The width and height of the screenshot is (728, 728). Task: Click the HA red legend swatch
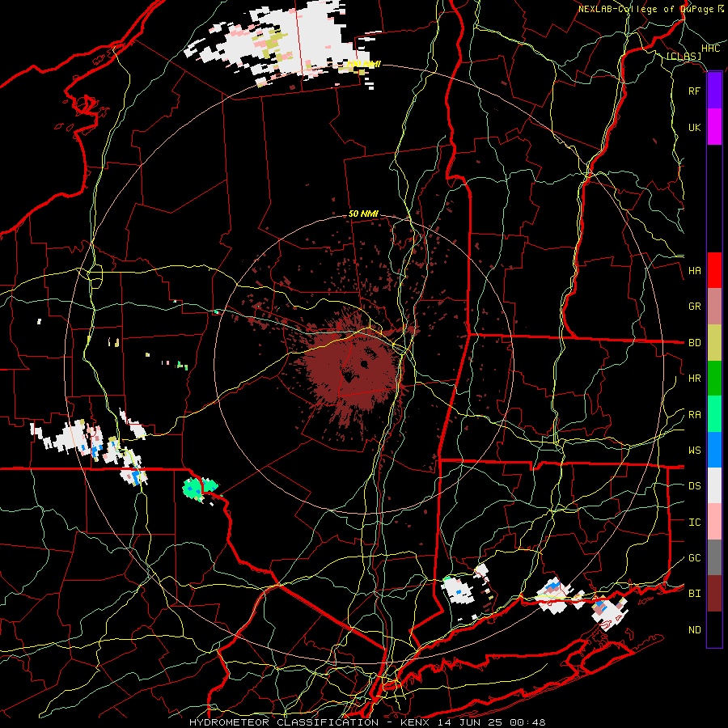(x=714, y=270)
